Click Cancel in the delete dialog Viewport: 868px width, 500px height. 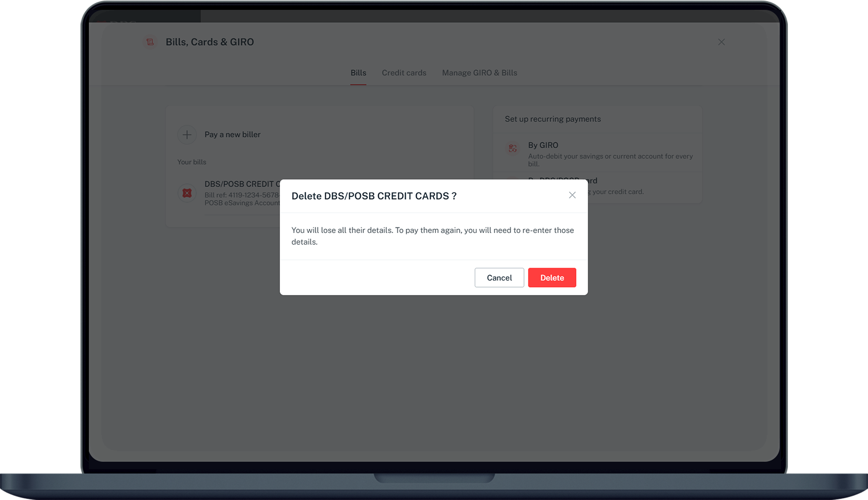pos(499,278)
